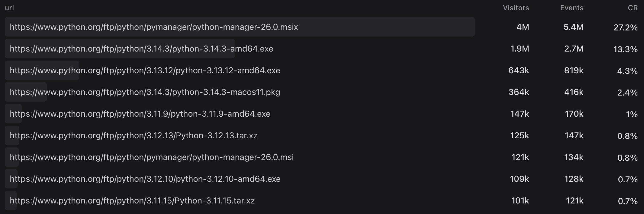644x214 pixels.
Task: Click the Python-3.11.15.tar.xz URL
Action: point(132,201)
